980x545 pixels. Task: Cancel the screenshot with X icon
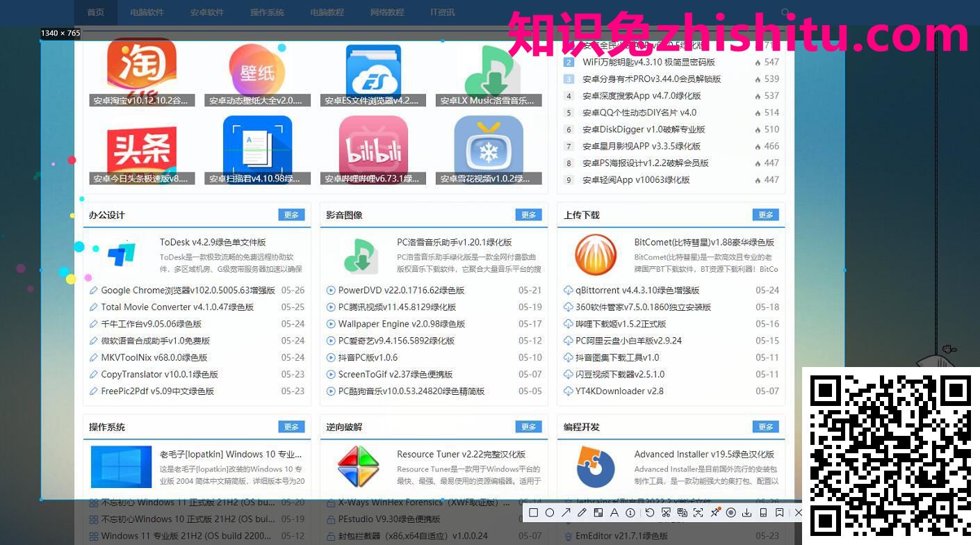(798, 512)
